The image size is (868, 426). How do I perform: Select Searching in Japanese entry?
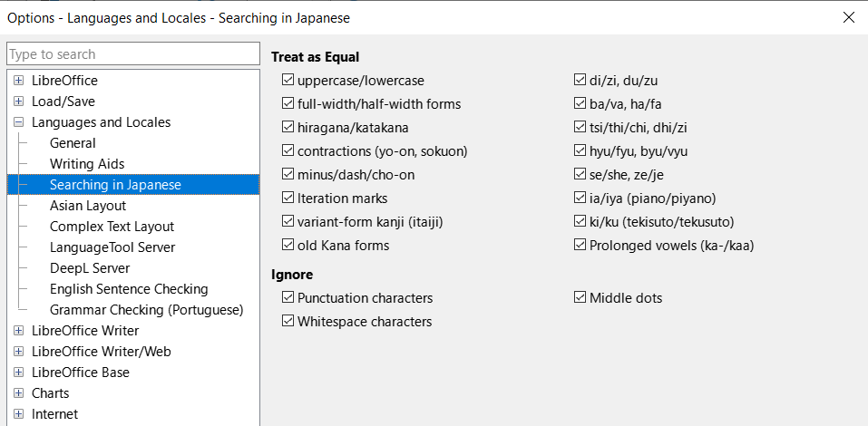click(115, 184)
